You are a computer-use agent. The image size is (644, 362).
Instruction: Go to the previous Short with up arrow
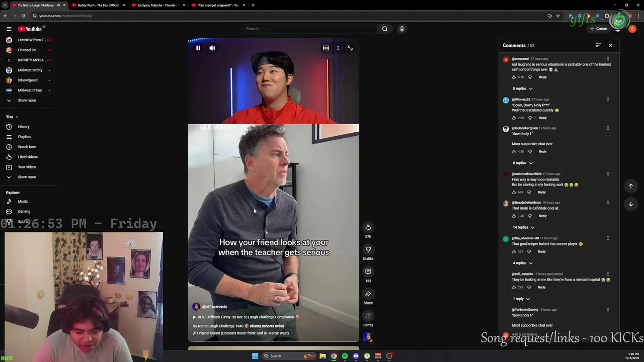pos(631,186)
